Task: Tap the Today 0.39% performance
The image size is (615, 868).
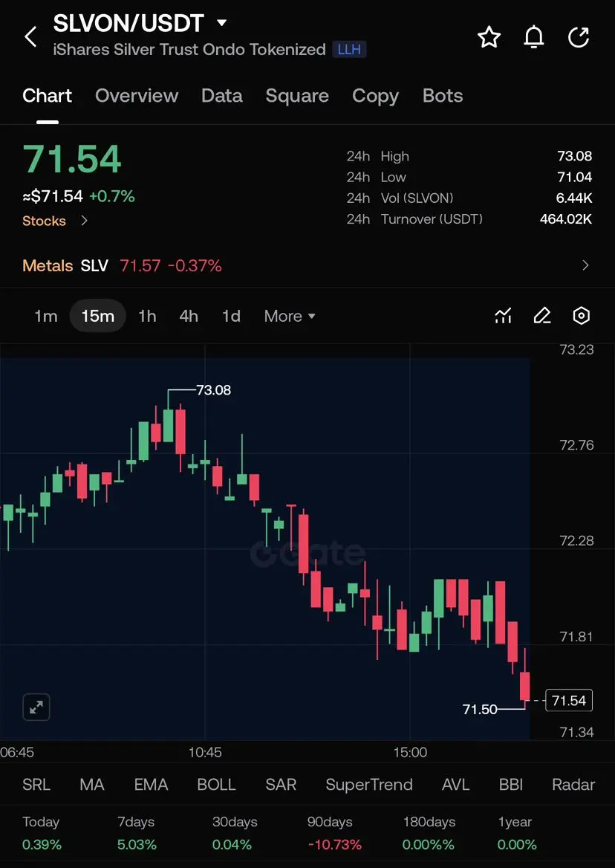Action: pyautogui.click(x=42, y=833)
